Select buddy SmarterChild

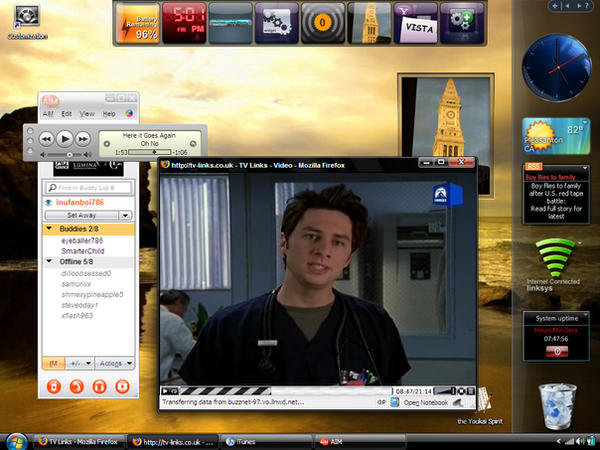click(x=83, y=251)
